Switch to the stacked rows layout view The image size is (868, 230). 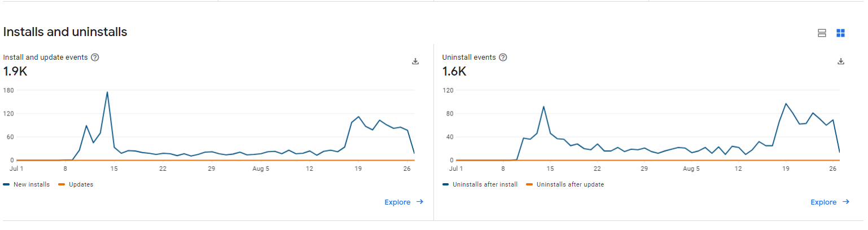(822, 33)
